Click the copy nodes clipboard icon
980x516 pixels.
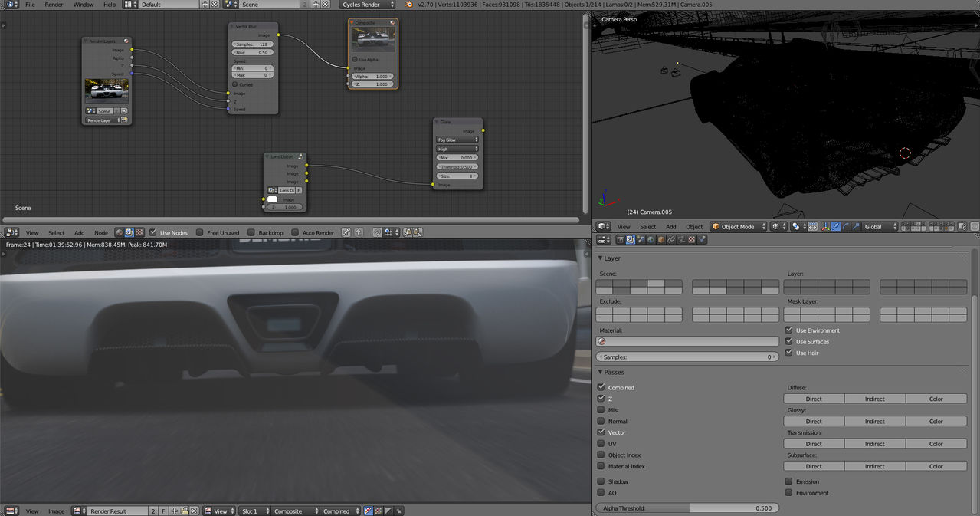click(x=408, y=232)
